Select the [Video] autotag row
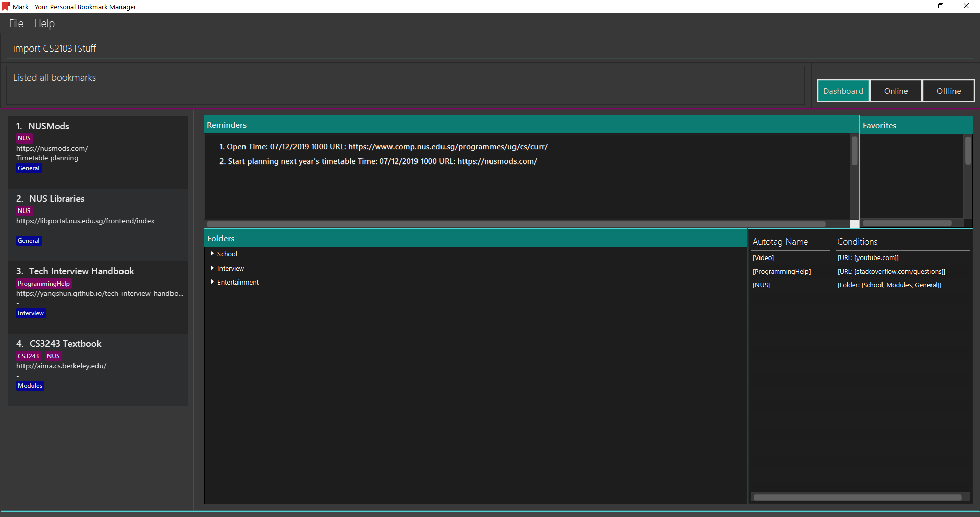Viewport: 980px width, 517px height. pyautogui.click(x=861, y=258)
